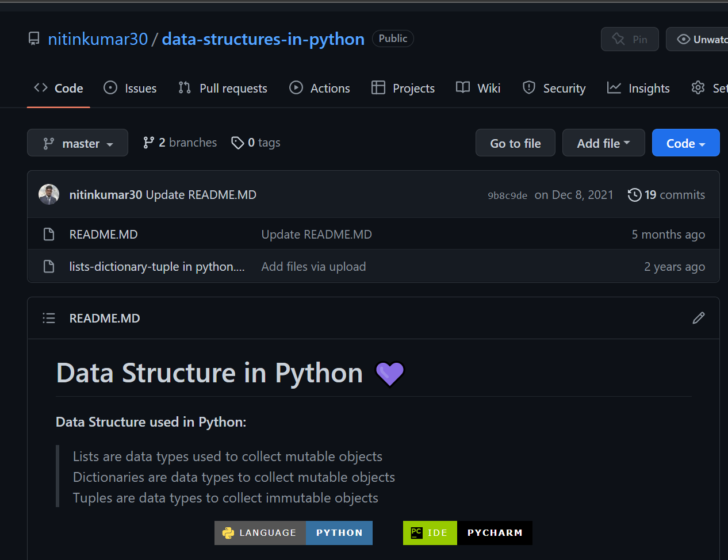Open README table of contents list icon
Image resolution: width=728 pixels, height=560 pixels.
click(49, 318)
